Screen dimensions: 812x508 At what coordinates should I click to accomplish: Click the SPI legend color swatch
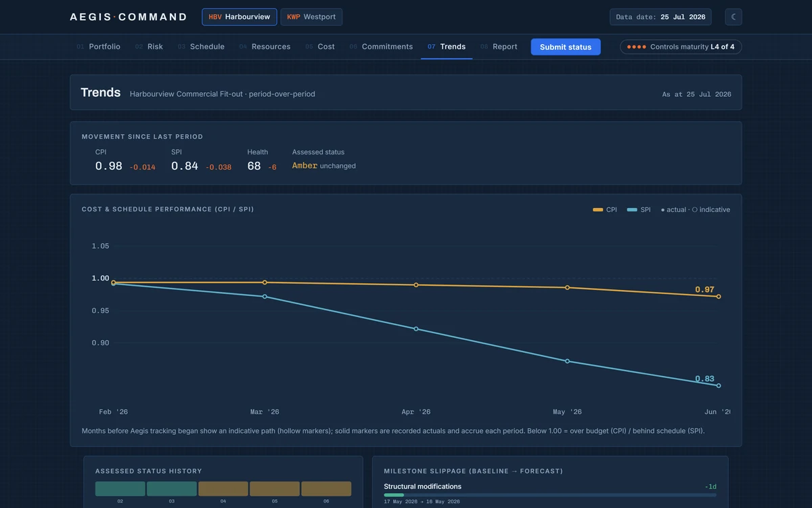click(x=632, y=210)
